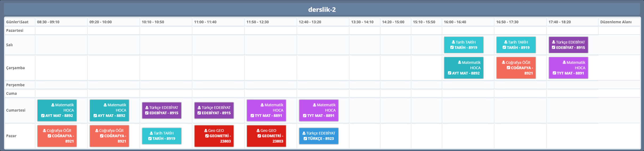Click teacher icon on Saturday 10:10 Türkçe EDEBİYAT card

147,108
